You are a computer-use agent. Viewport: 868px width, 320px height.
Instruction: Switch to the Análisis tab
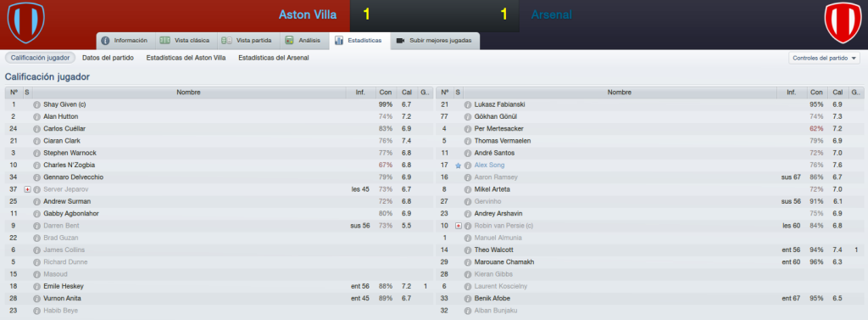coord(304,41)
